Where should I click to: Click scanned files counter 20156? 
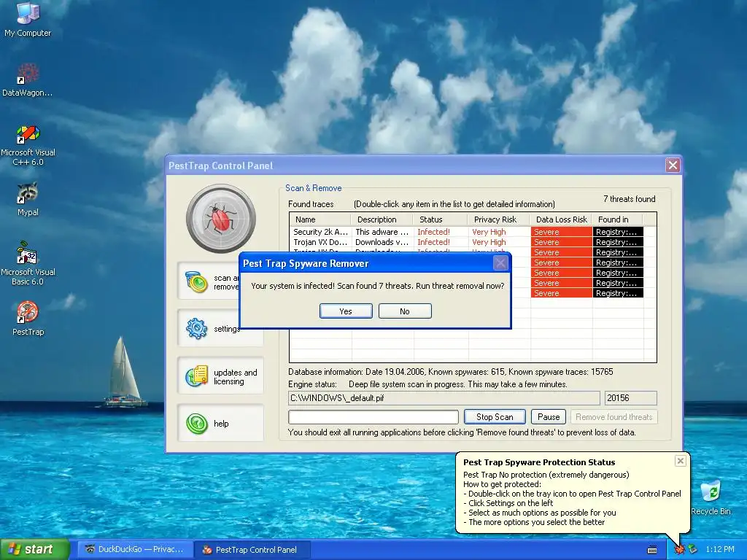coord(631,397)
